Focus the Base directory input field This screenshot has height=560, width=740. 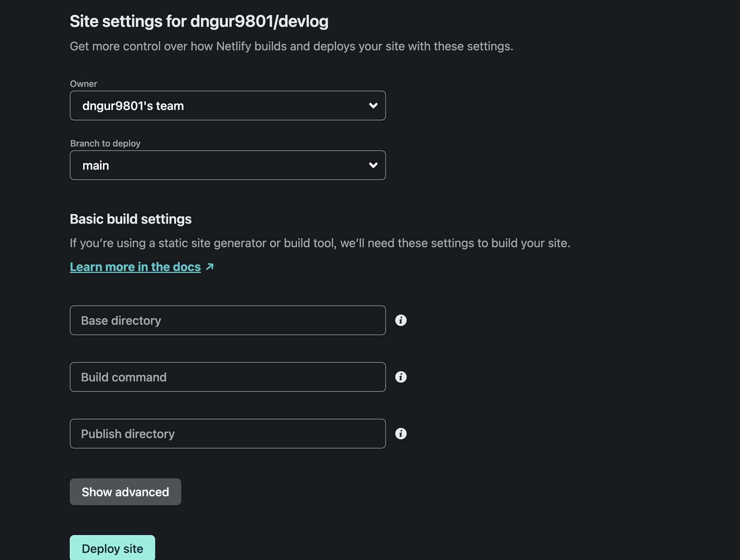tap(228, 320)
